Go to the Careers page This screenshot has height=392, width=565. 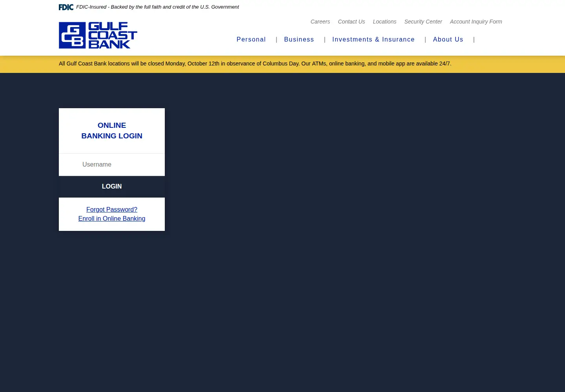320,22
